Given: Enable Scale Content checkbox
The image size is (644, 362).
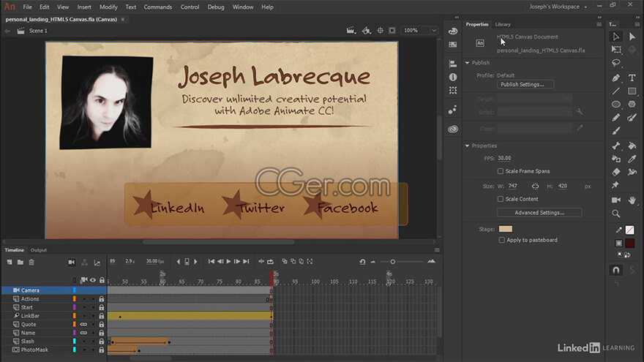Looking at the screenshot, I should point(501,199).
